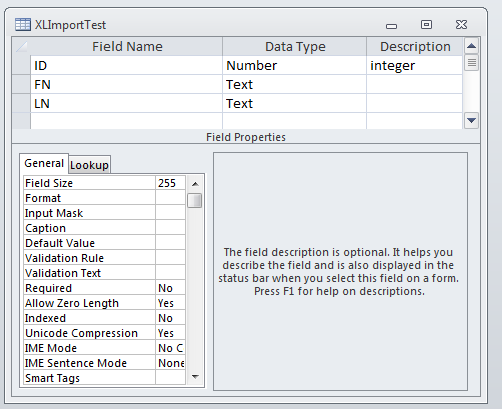Click the Description column header
The height and width of the screenshot is (409, 502).
(x=415, y=46)
